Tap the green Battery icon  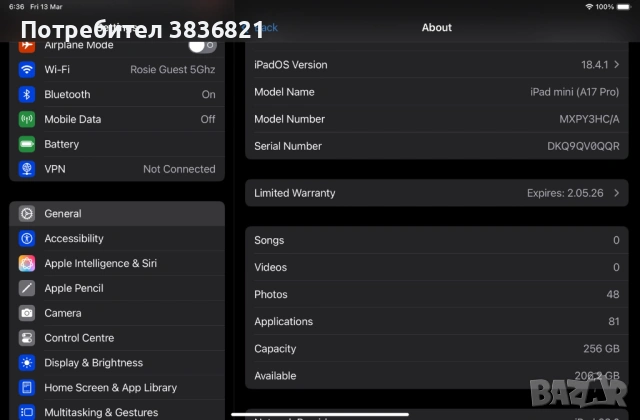27,144
